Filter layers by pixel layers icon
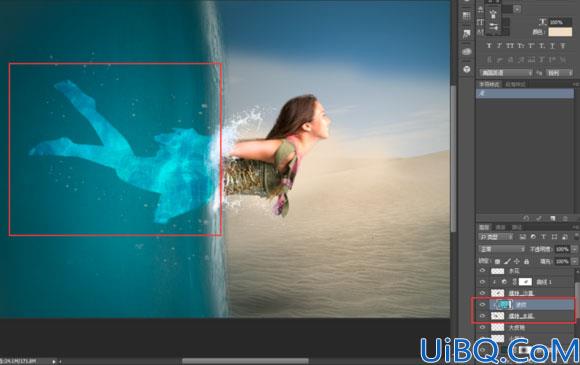 [x=523, y=237]
